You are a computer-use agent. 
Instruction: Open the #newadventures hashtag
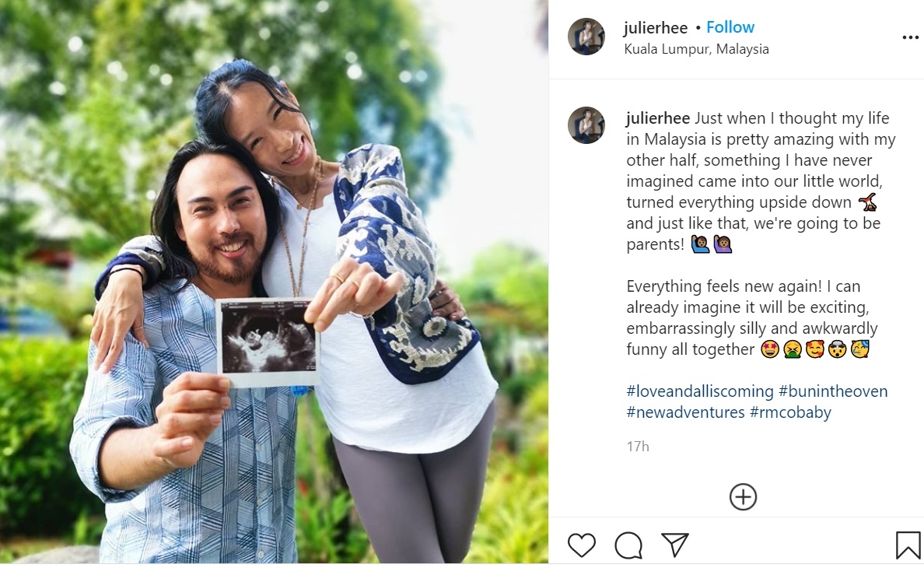(685, 412)
